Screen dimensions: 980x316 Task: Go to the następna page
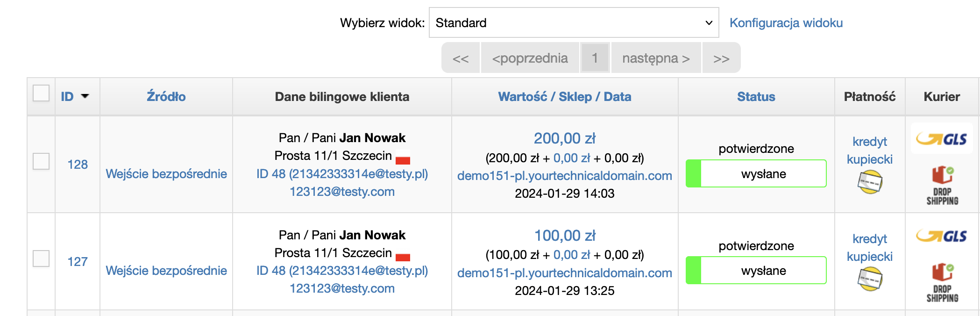pyautogui.click(x=656, y=58)
